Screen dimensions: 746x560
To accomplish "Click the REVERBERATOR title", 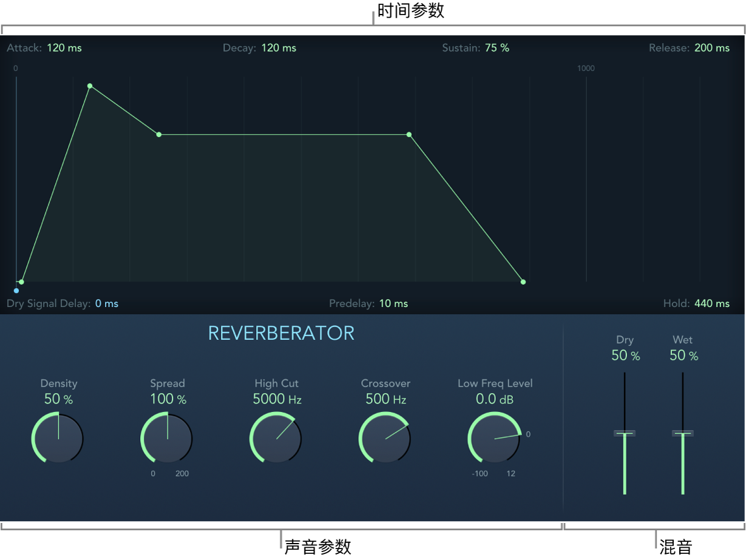I will [x=281, y=333].
